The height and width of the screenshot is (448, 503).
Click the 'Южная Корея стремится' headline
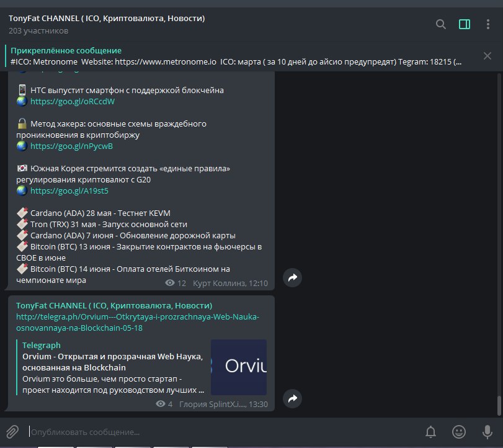pos(123,174)
